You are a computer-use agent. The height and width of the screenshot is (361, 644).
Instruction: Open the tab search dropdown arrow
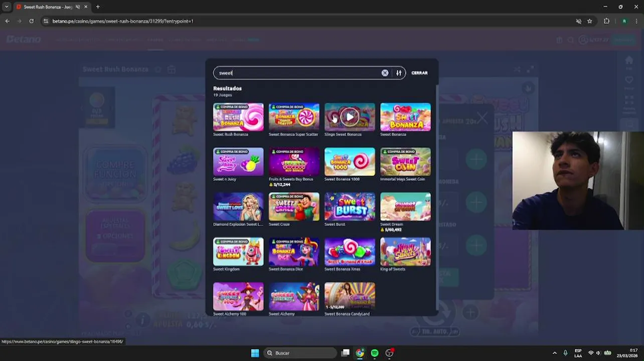[x=7, y=7]
